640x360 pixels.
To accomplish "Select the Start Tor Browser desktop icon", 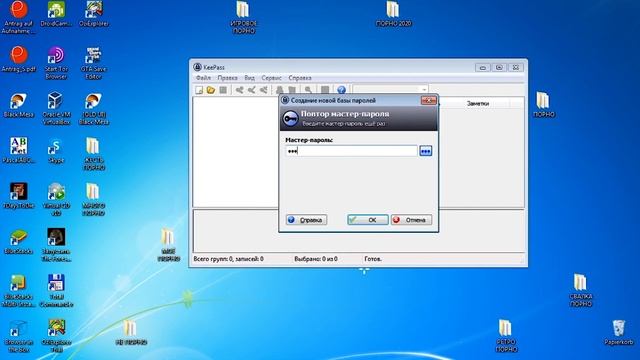I will click(56, 63).
